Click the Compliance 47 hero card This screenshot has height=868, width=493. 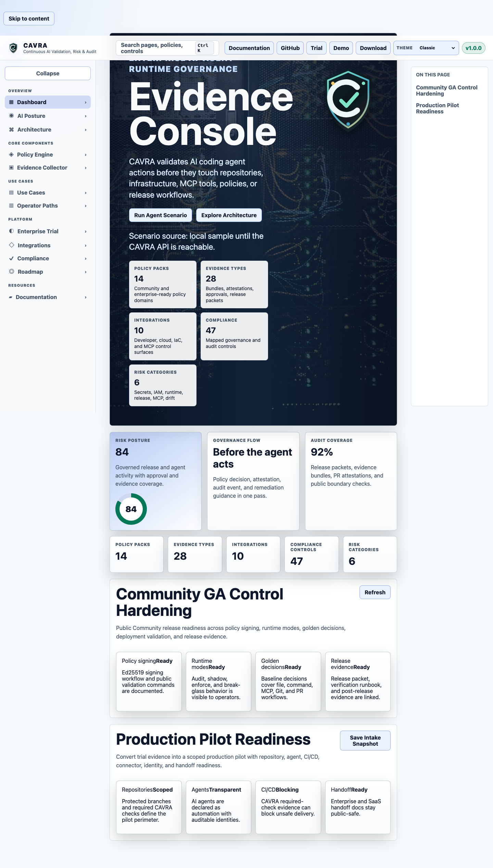234,336
